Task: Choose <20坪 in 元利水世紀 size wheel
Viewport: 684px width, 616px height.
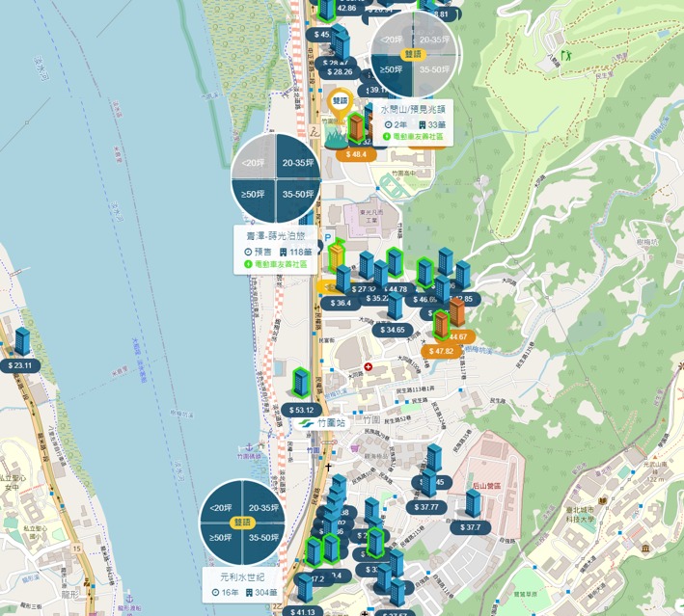Action: click(x=221, y=508)
